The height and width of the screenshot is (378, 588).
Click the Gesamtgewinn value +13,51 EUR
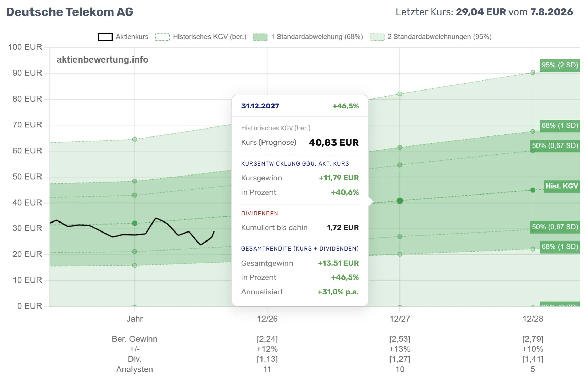(x=338, y=263)
